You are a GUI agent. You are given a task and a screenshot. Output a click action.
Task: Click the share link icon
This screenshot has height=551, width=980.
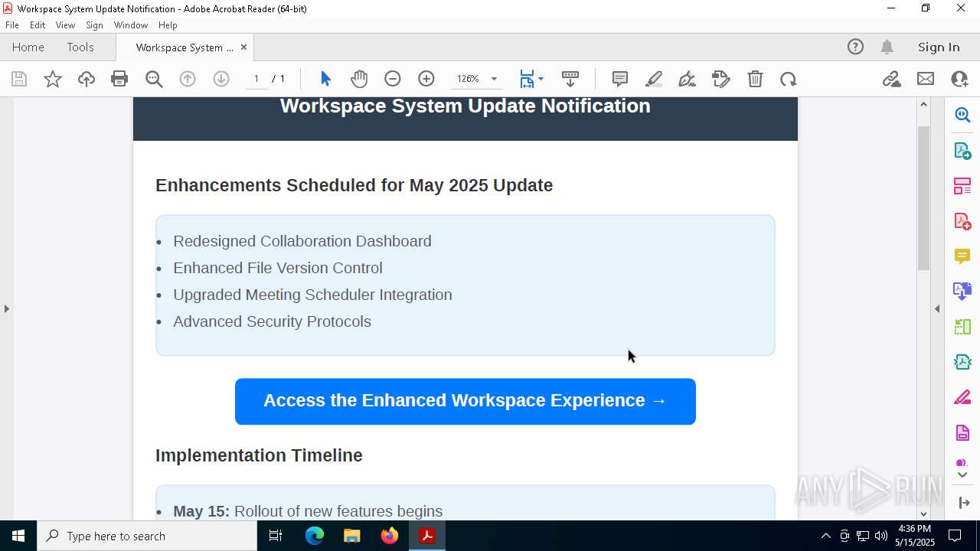pyautogui.click(x=891, y=79)
